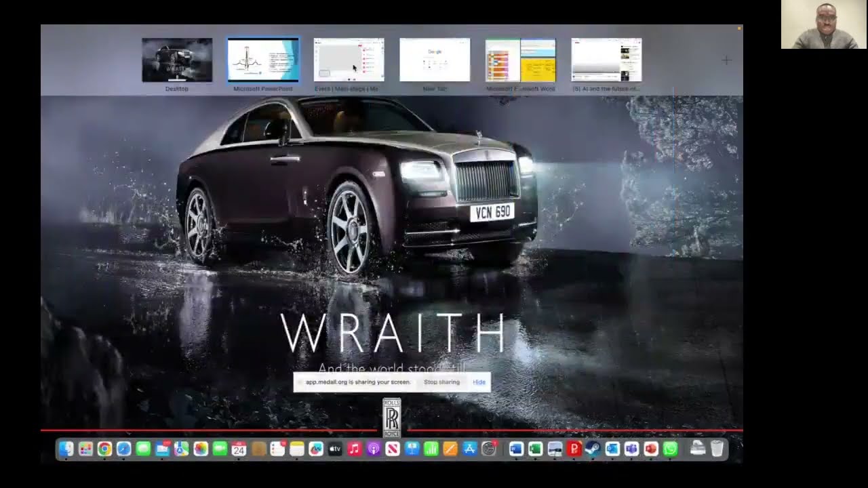Open Steam from the Dock
868x488 pixels.
pos(592,449)
